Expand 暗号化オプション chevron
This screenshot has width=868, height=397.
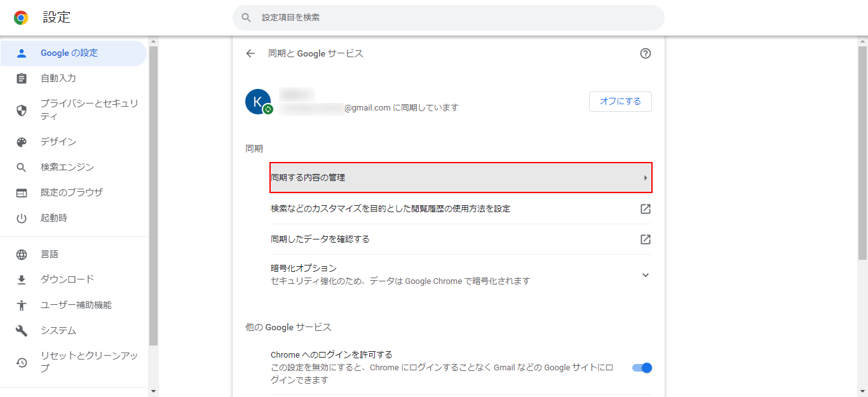(x=646, y=275)
